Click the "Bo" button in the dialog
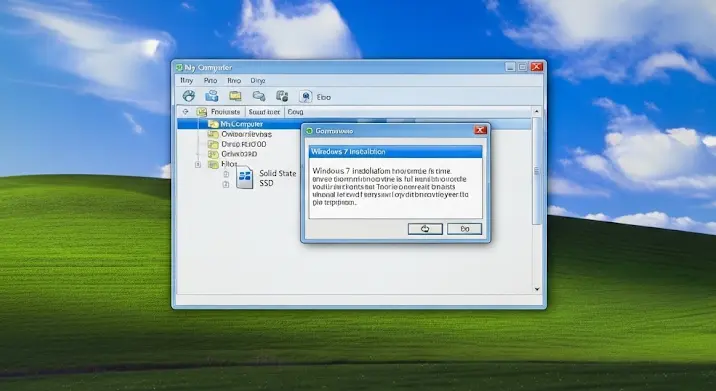 click(465, 229)
